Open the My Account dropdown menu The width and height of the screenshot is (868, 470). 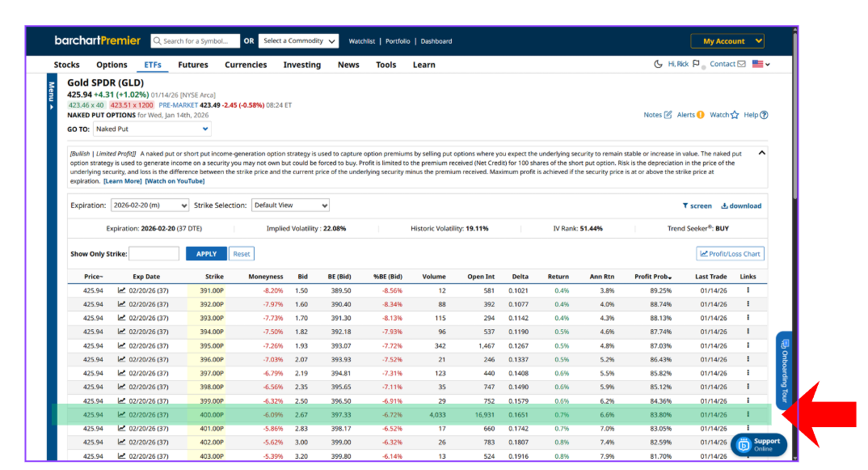click(x=727, y=41)
